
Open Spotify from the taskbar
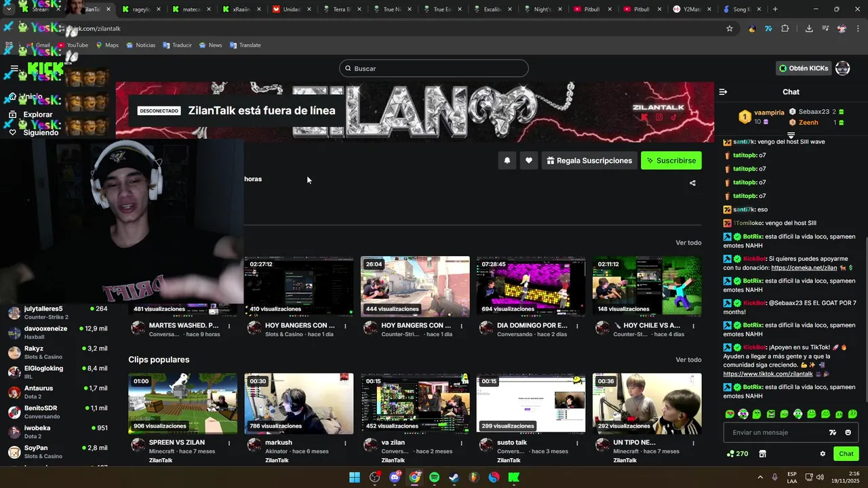pyautogui.click(x=434, y=477)
